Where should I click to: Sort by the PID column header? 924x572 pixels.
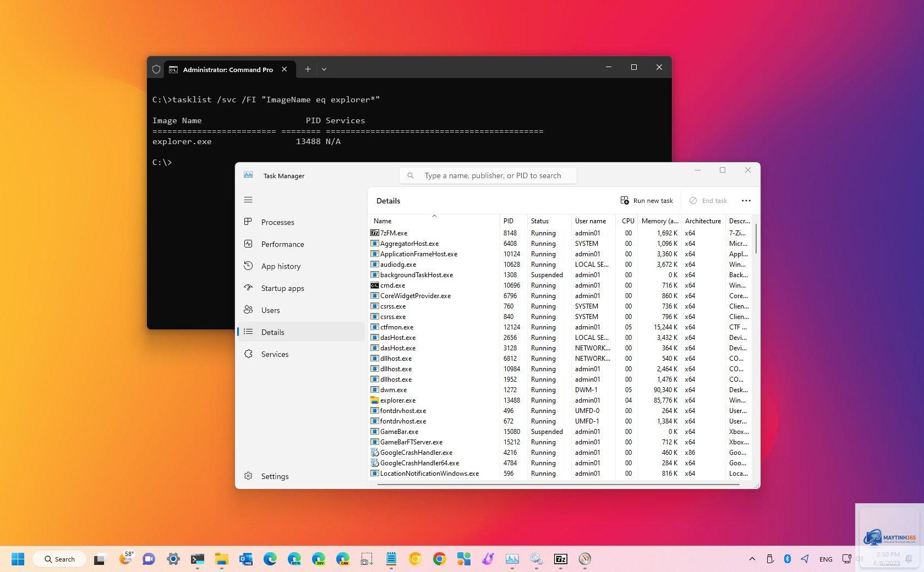pos(513,221)
